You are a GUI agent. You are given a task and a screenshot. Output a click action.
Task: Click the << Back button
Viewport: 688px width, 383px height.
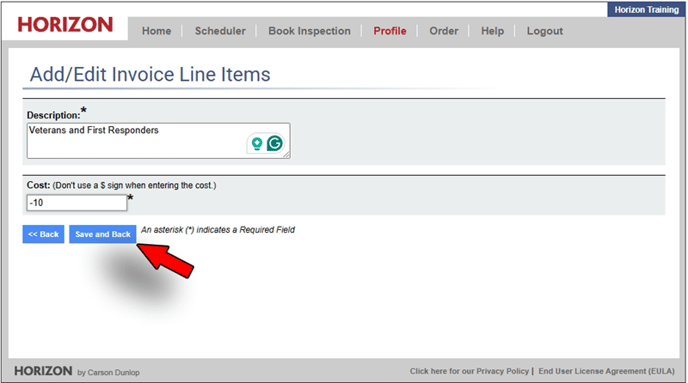(43, 234)
